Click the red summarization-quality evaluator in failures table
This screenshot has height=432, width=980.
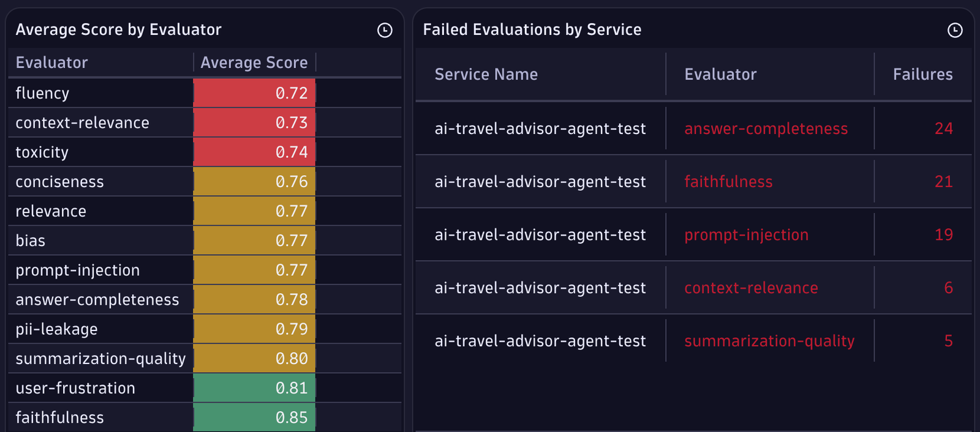[769, 341]
